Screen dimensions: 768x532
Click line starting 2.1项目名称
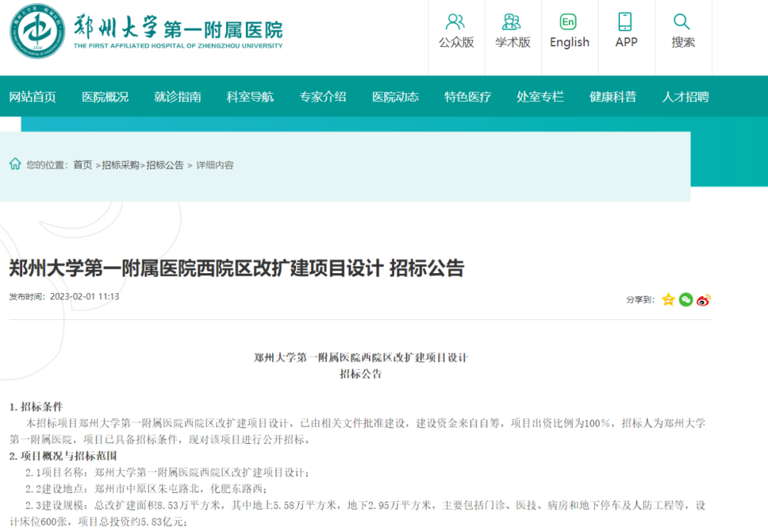tap(168, 472)
